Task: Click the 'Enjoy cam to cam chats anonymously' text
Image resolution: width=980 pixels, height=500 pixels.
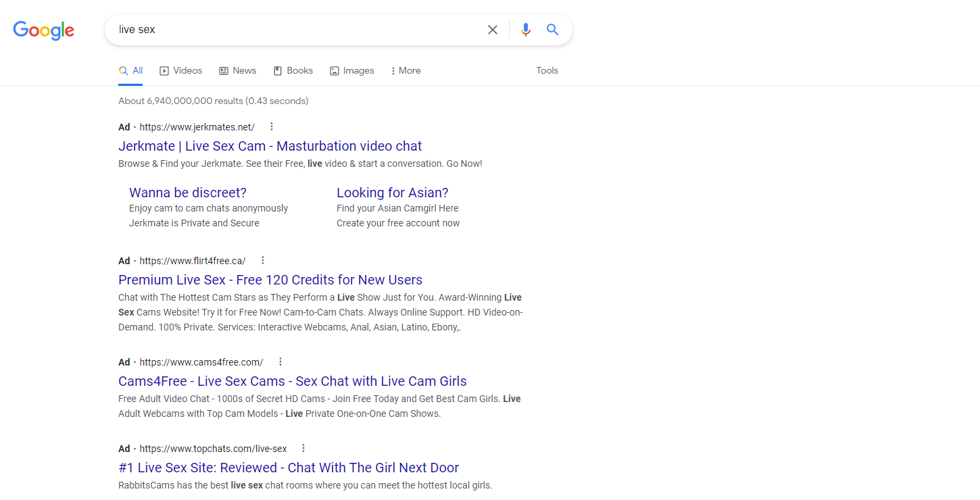Action: click(209, 208)
